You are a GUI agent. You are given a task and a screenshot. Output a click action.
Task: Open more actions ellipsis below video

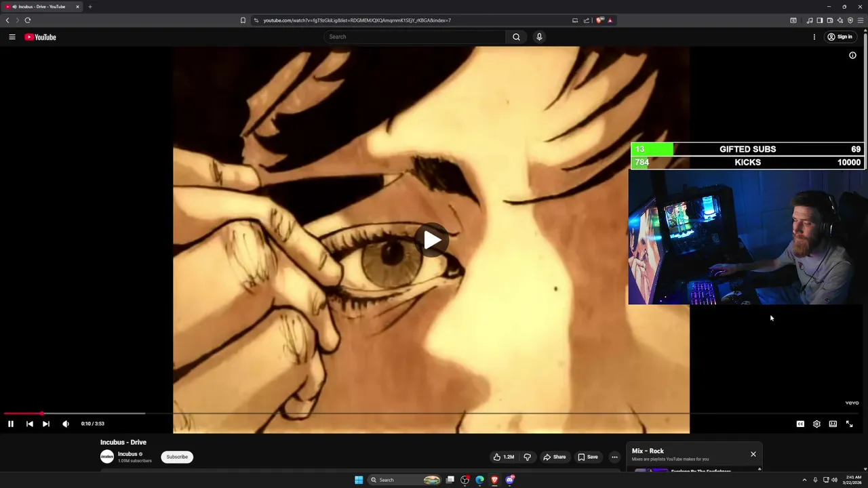coord(614,457)
